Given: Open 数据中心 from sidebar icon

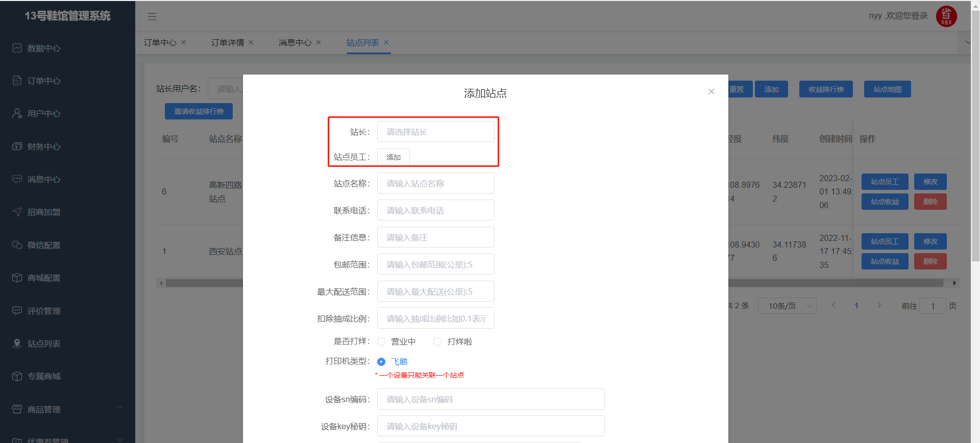Looking at the screenshot, I should (17, 48).
